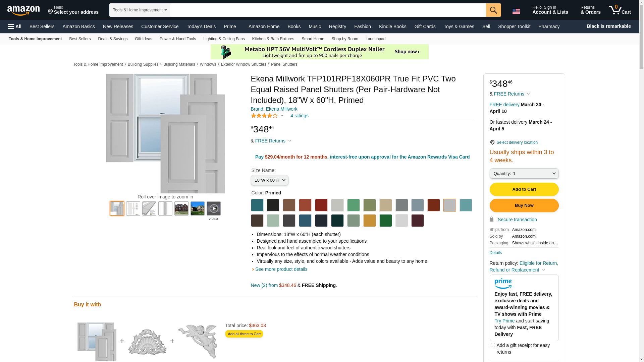This screenshot has width=644, height=362.
Task: Click the star rating icon
Action: click(264, 116)
